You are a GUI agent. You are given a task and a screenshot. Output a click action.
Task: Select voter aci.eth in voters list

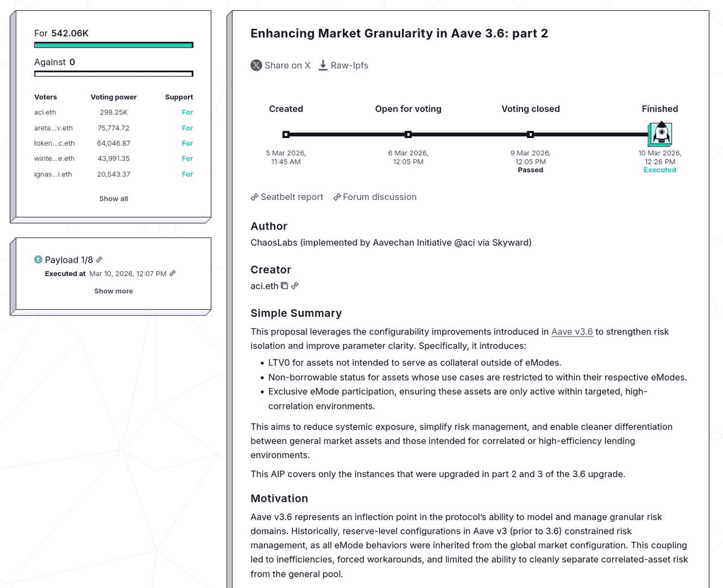tap(45, 113)
